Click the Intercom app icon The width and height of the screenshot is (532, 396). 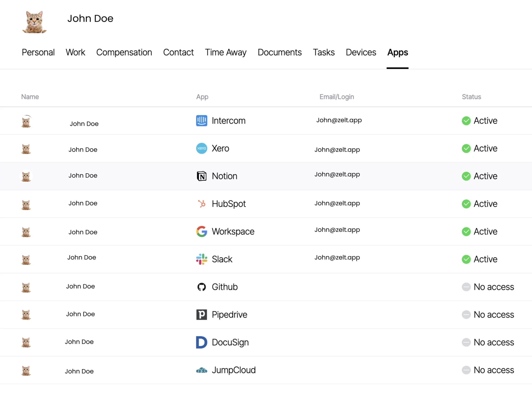(x=202, y=121)
